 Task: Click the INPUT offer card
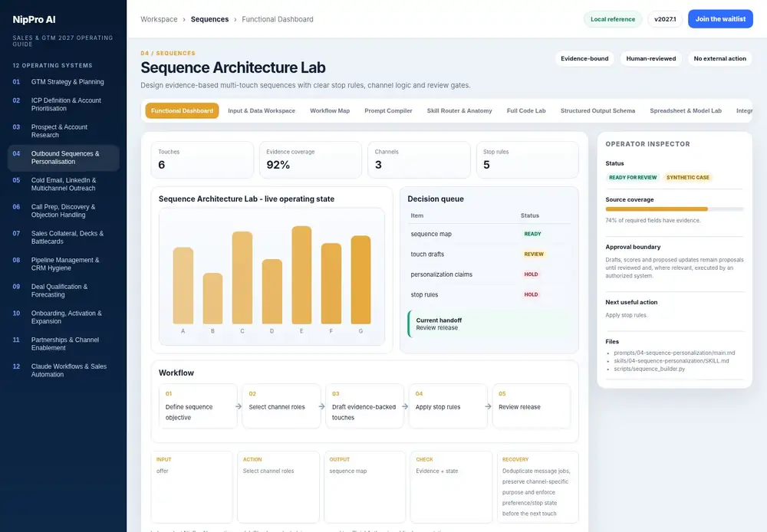click(192, 487)
